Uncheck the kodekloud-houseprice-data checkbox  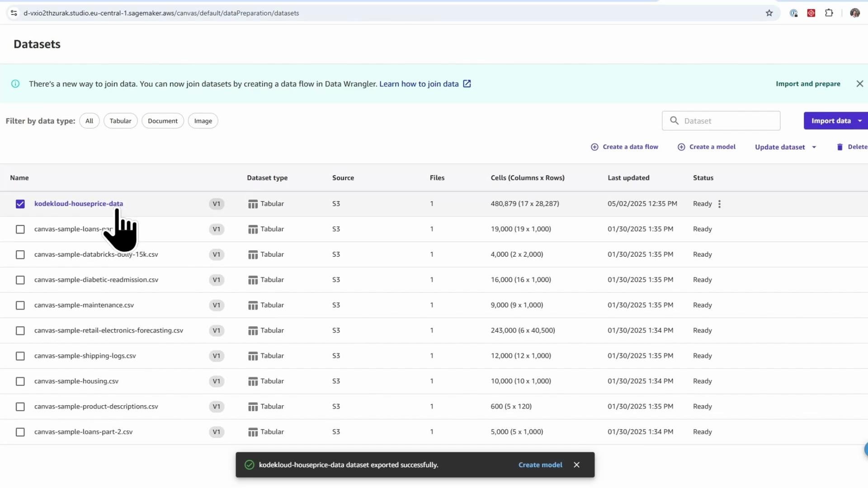20,204
